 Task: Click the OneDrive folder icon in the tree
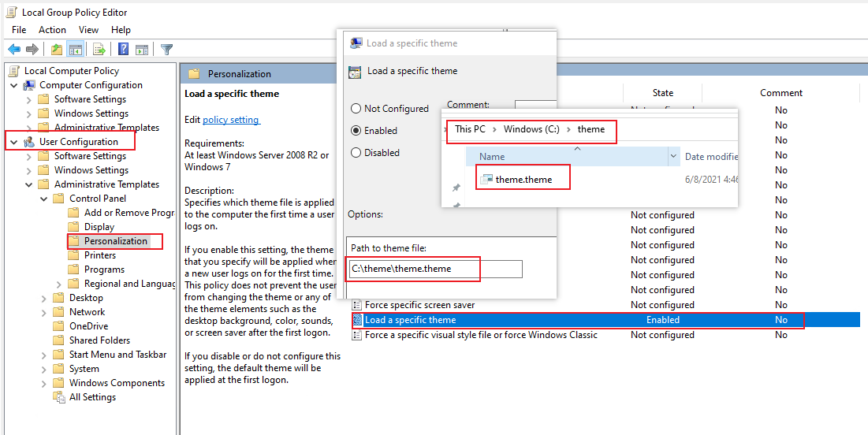tap(58, 326)
